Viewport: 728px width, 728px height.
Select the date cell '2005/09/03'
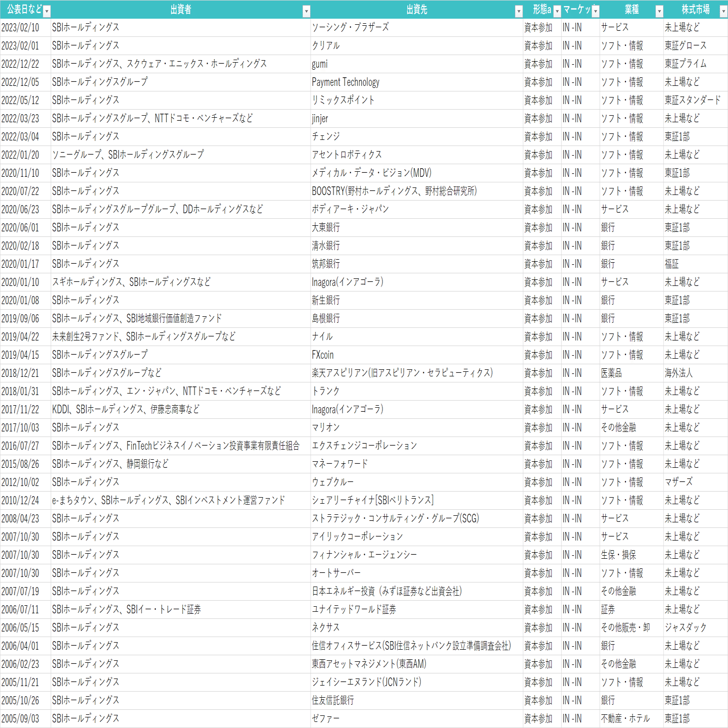[x=25, y=719]
